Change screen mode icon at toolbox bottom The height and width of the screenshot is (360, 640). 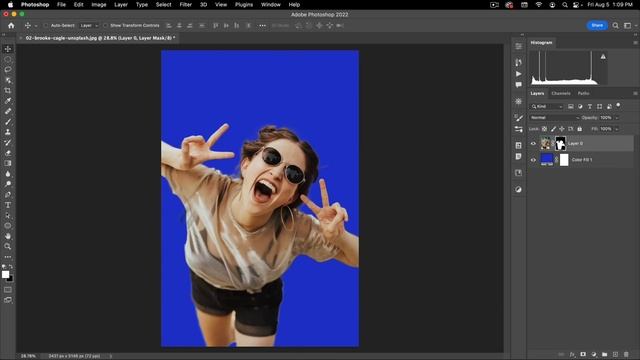(8, 300)
